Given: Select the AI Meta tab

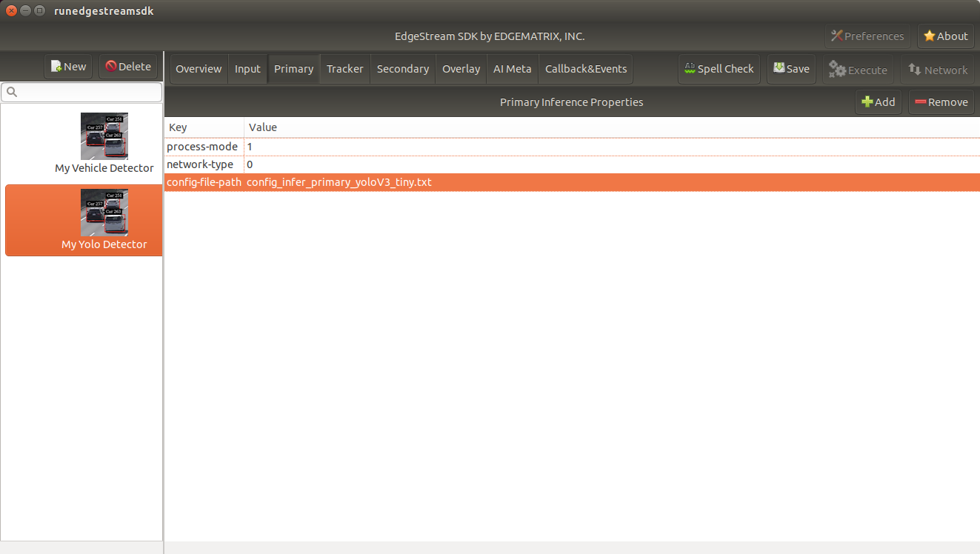Looking at the screenshot, I should pos(513,69).
